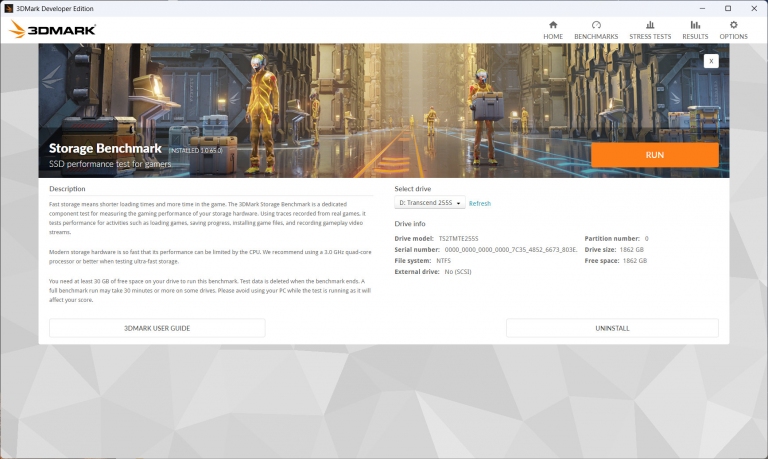Open the 3DMark User Guide
Screen dimensions: 768x459
coord(157,328)
